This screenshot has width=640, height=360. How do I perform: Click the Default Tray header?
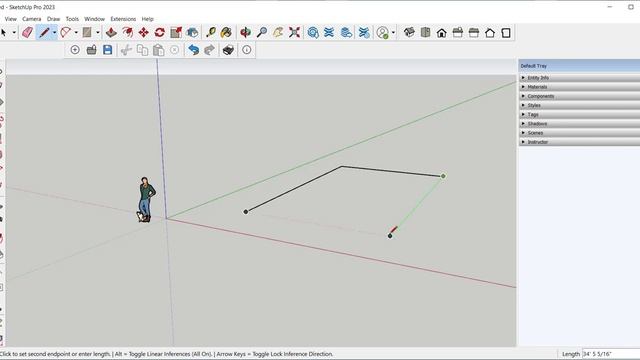coord(580,66)
